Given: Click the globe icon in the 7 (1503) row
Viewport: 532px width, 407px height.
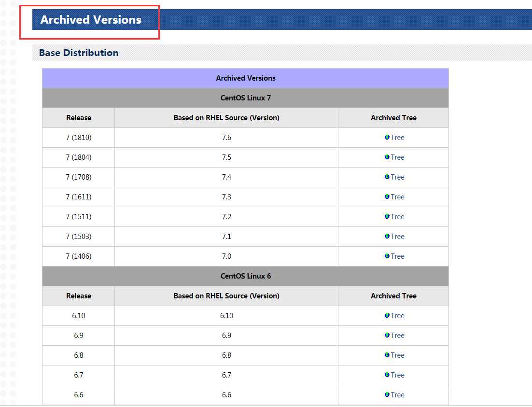Looking at the screenshot, I should 387,236.
